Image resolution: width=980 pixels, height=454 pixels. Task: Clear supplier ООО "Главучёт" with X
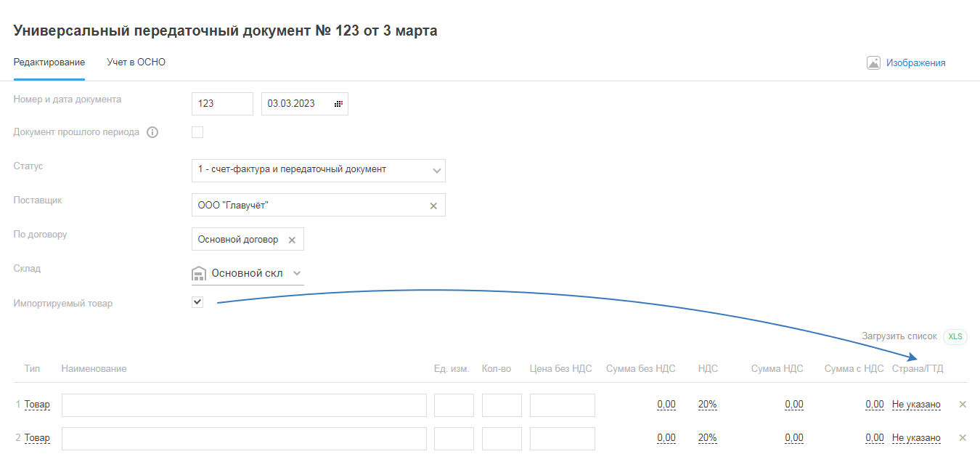433,206
